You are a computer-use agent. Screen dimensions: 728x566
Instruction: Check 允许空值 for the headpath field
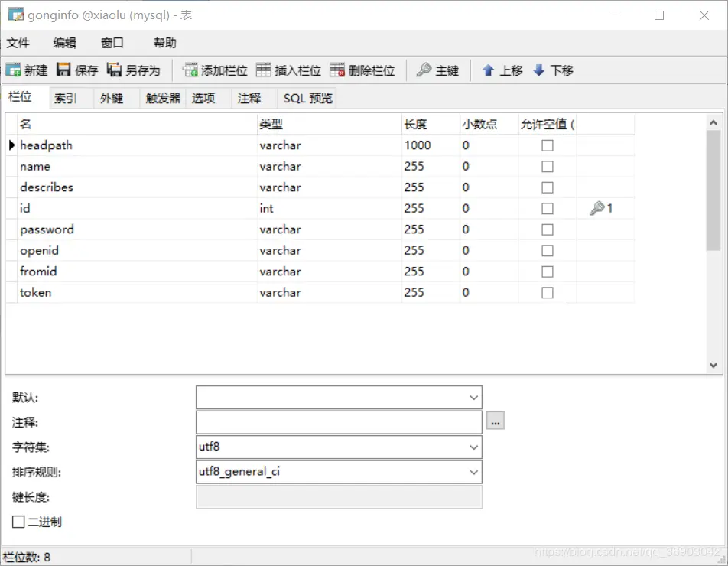pyautogui.click(x=548, y=145)
